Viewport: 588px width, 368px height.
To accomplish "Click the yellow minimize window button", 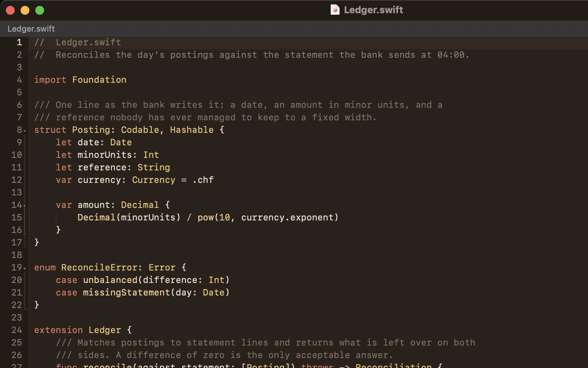I will point(25,10).
